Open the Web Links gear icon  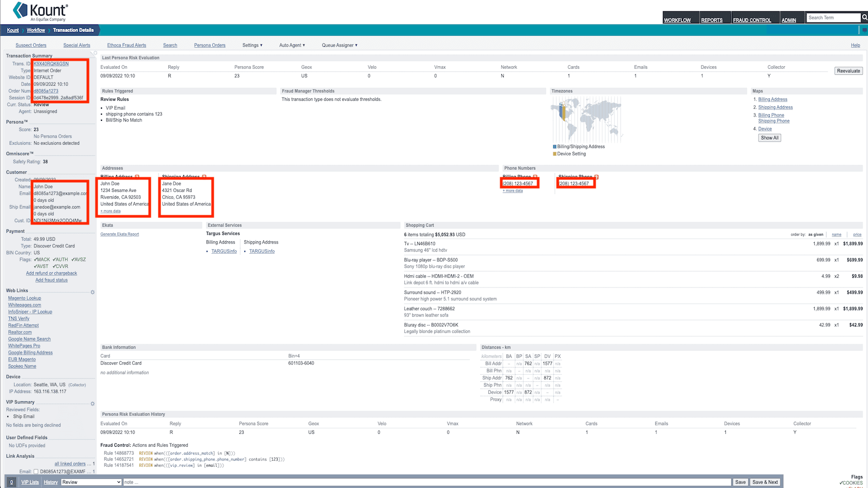tap(92, 292)
